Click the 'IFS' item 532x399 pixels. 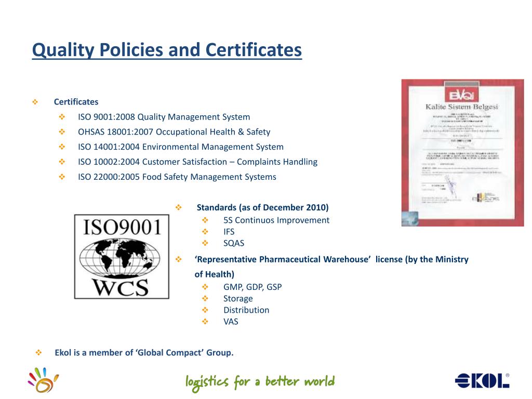coord(229,232)
